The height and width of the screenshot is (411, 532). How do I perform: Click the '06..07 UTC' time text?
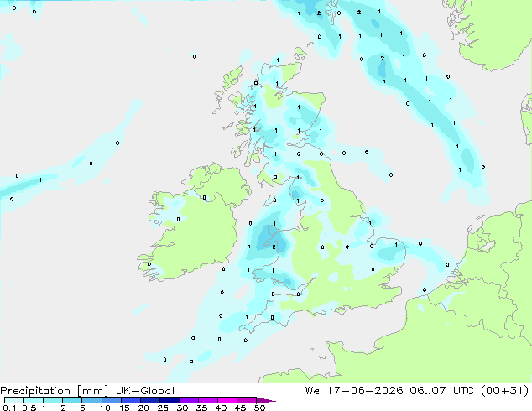441,391
